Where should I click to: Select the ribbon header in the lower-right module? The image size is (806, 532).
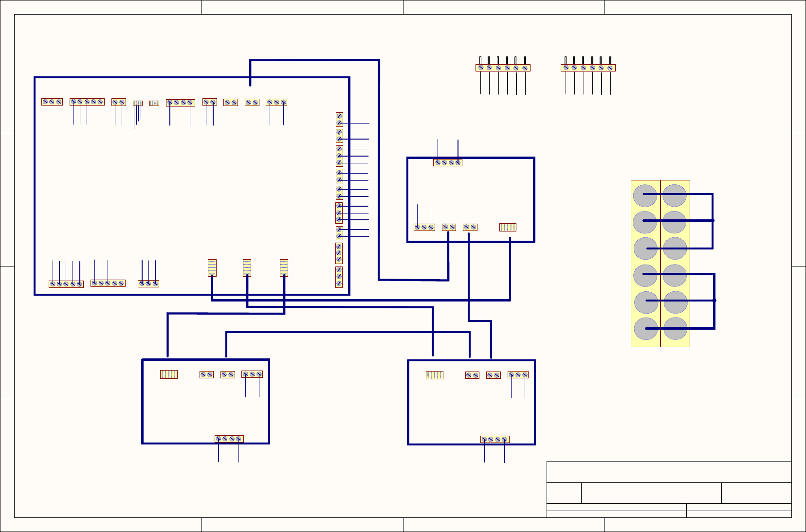point(435,375)
